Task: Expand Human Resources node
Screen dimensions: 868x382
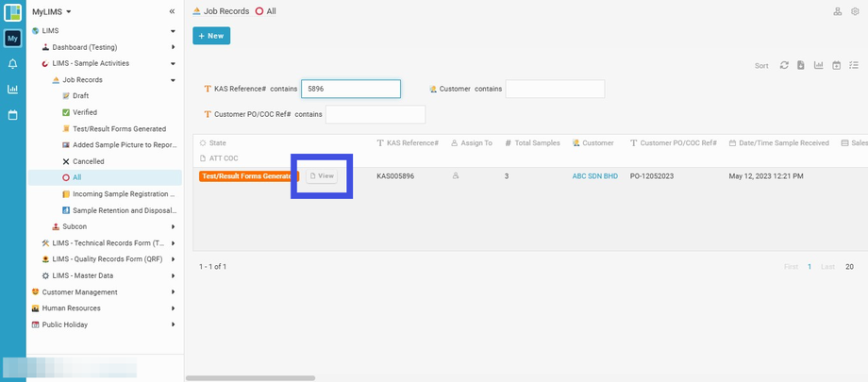Action: tap(174, 308)
